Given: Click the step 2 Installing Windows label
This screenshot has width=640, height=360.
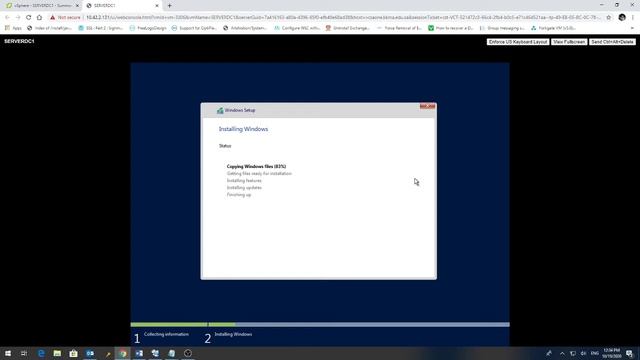Looking at the screenshot, I should pos(233,334).
